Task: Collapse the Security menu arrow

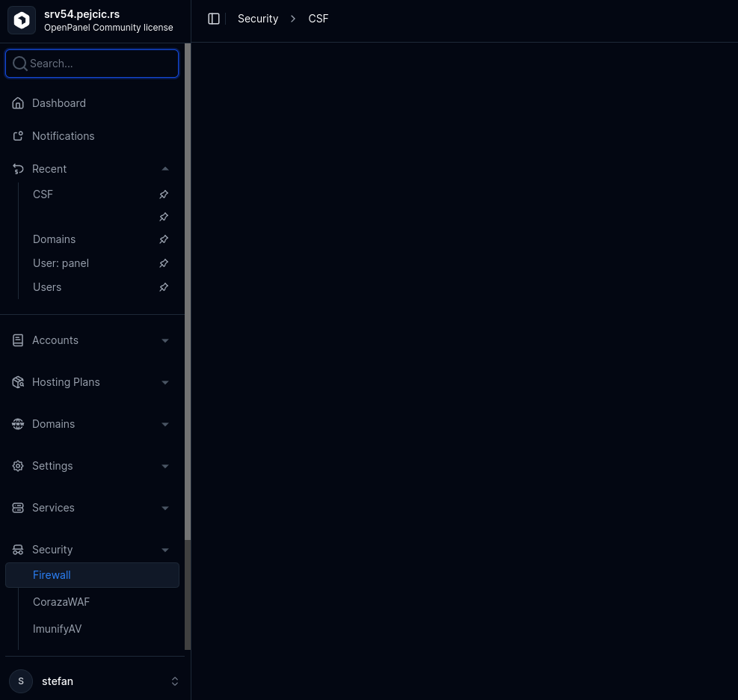Action: coord(165,550)
